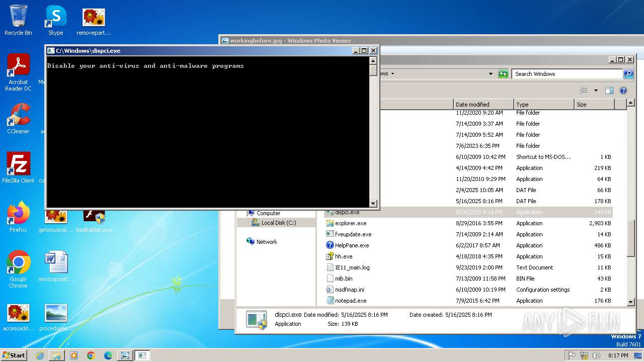Select the accessadd desktop file

(18, 317)
